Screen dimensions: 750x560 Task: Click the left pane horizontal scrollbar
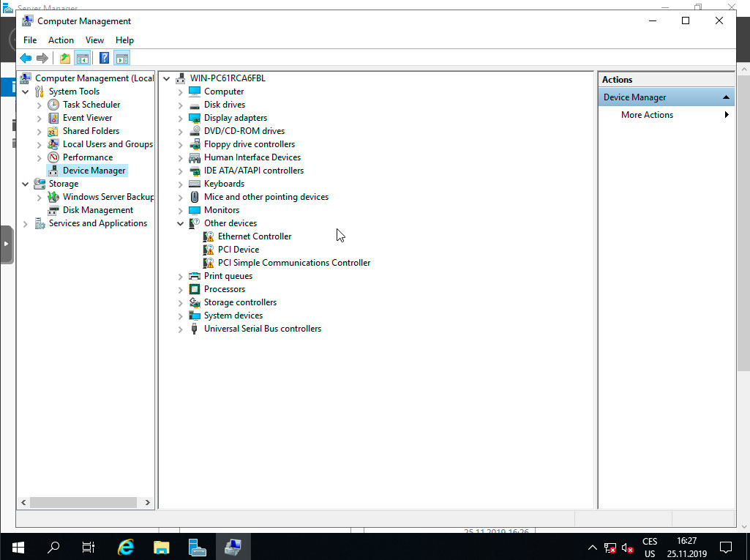click(85, 502)
